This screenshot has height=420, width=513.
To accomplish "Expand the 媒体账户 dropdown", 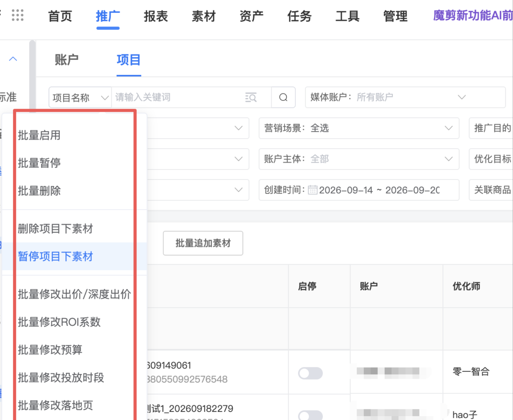I will point(405,97).
